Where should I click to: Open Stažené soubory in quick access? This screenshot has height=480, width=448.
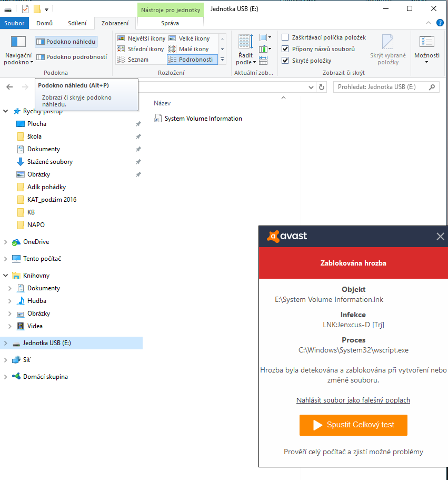[x=50, y=162]
